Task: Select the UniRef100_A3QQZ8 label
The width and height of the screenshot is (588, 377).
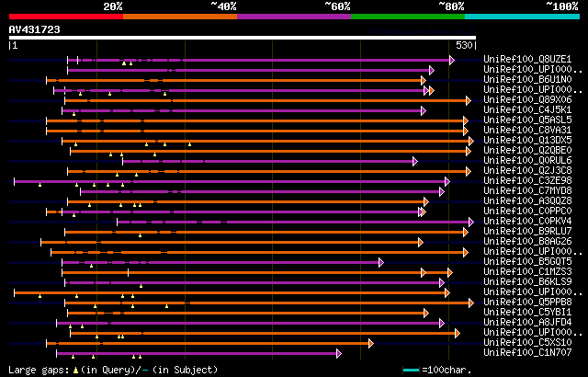Action: pos(527,201)
